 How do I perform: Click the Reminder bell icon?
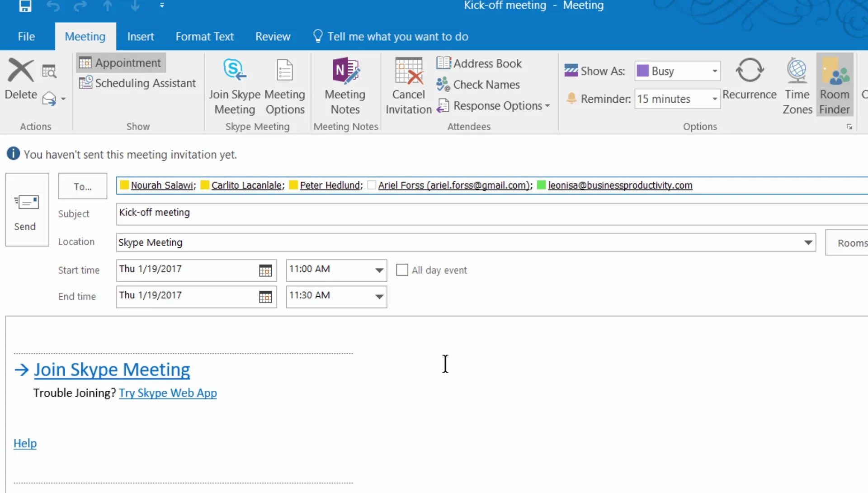tap(571, 99)
